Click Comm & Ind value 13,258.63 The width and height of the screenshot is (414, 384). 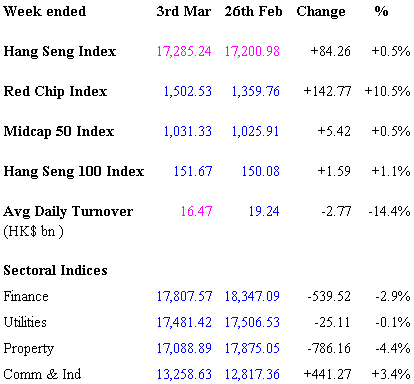(184, 374)
